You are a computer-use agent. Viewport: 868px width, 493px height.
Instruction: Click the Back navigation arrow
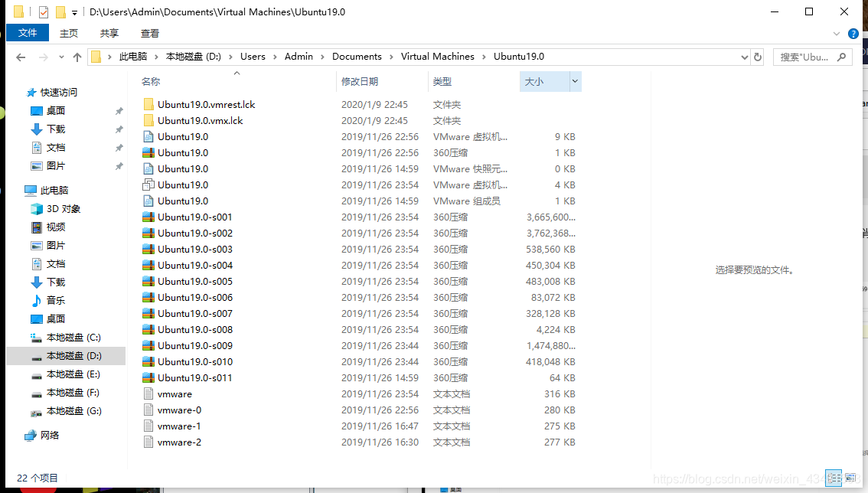[x=21, y=57]
